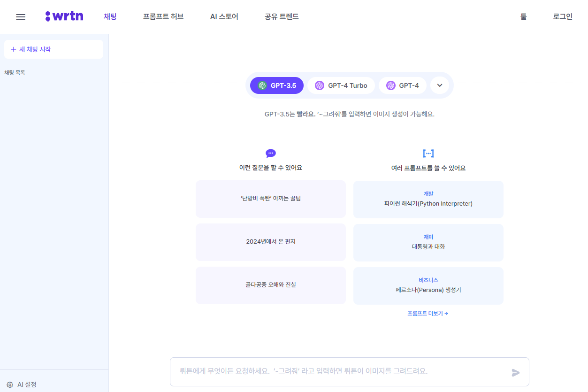Keep GPT-3.5 model selected

pyautogui.click(x=276, y=85)
